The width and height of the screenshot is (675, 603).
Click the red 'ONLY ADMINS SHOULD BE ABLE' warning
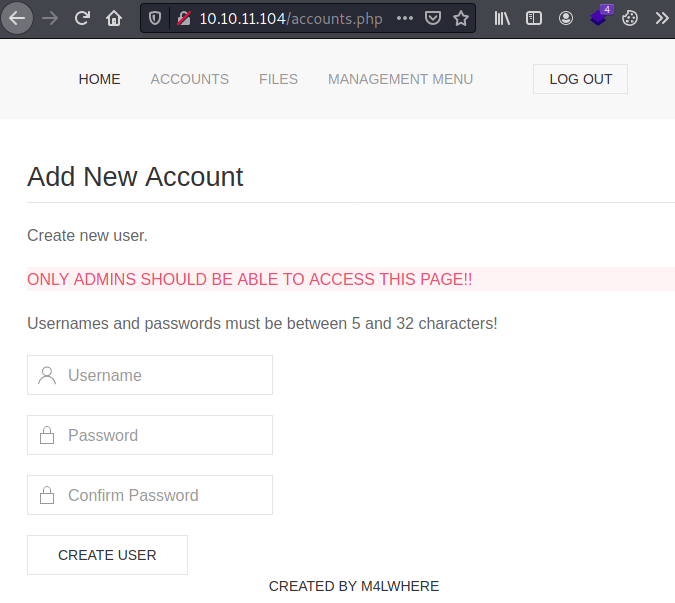pos(250,279)
